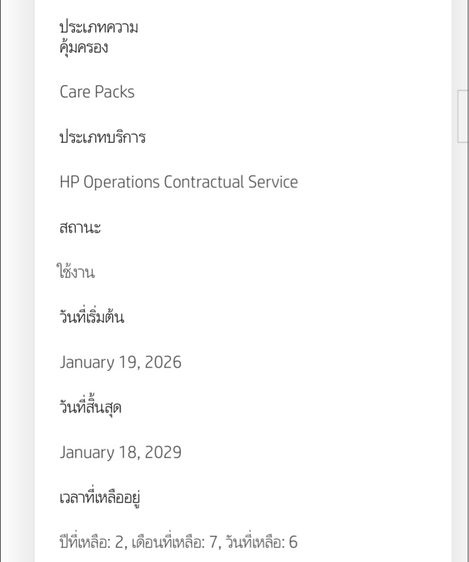The image size is (469, 562).
Task: Click the word Packs in Care Packs
Action: pyautogui.click(x=115, y=92)
